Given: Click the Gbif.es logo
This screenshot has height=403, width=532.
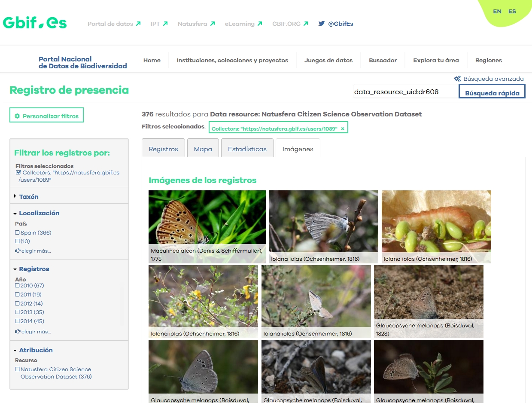Looking at the screenshot, I should 35,23.
